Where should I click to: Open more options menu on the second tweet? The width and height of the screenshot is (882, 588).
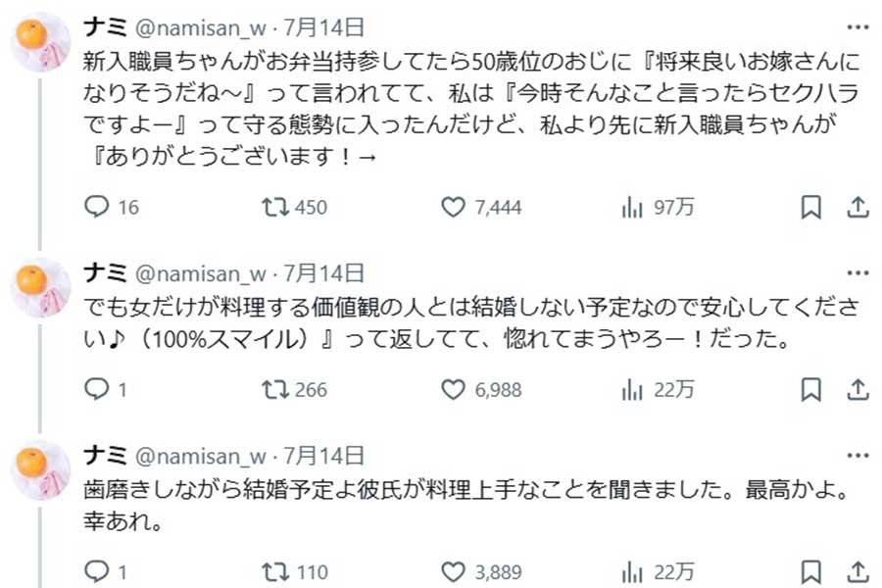858,272
